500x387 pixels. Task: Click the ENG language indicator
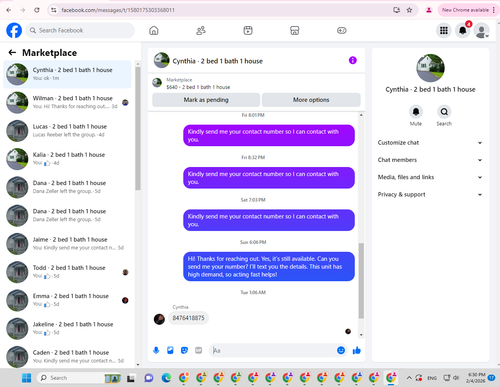click(432, 378)
